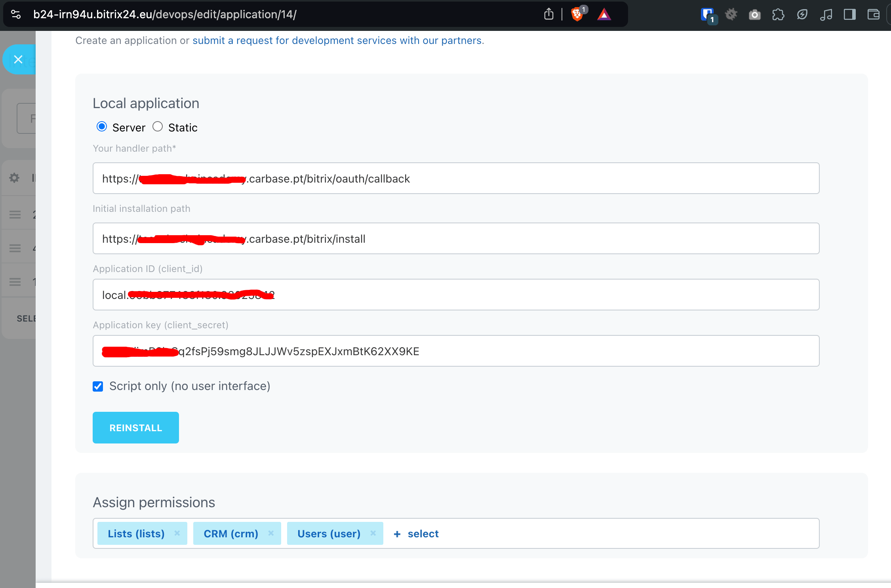
Task: Click + select to add permissions
Action: click(x=416, y=534)
